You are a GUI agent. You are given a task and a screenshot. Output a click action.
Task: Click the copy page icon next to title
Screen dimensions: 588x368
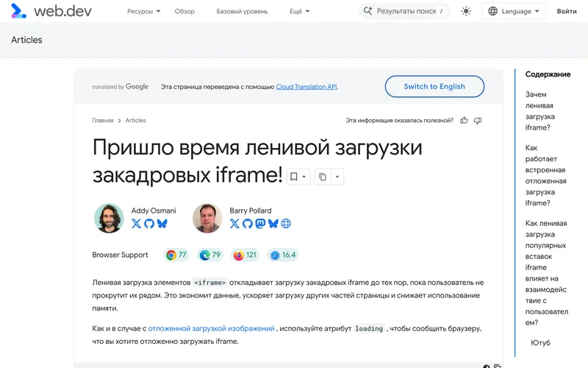point(323,177)
